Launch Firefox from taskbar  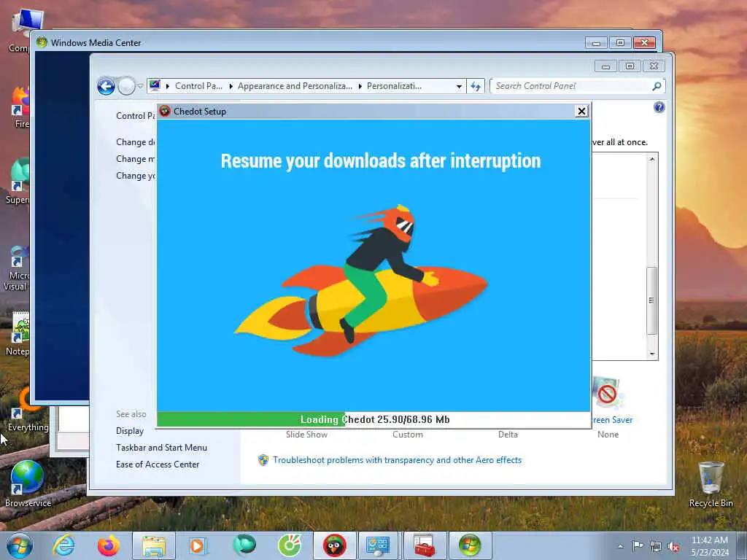point(108,545)
